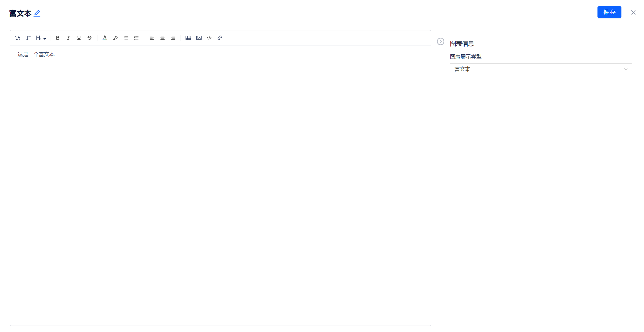Align text to the right
The width and height of the screenshot is (644, 332).
click(x=173, y=38)
